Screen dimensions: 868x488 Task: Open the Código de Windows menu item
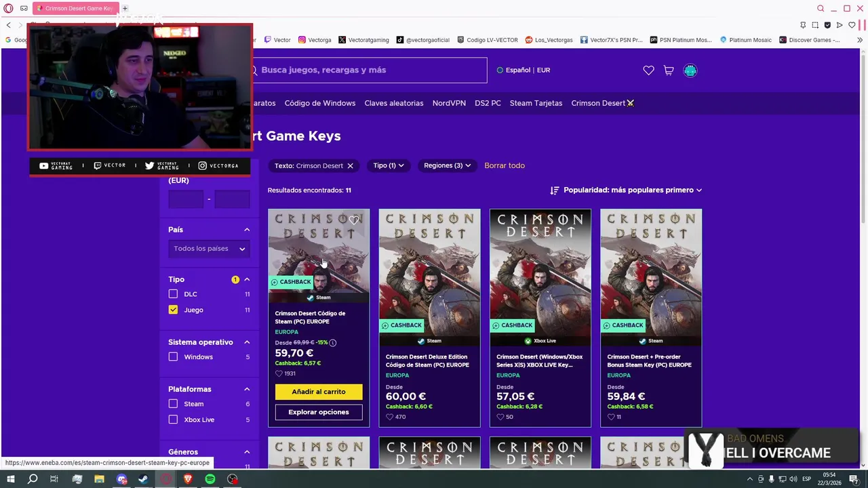tap(320, 103)
